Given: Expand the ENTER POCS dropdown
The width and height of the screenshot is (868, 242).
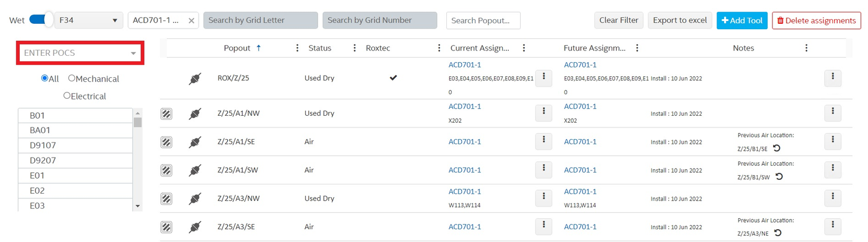Looking at the screenshot, I should tap(133, 54).
